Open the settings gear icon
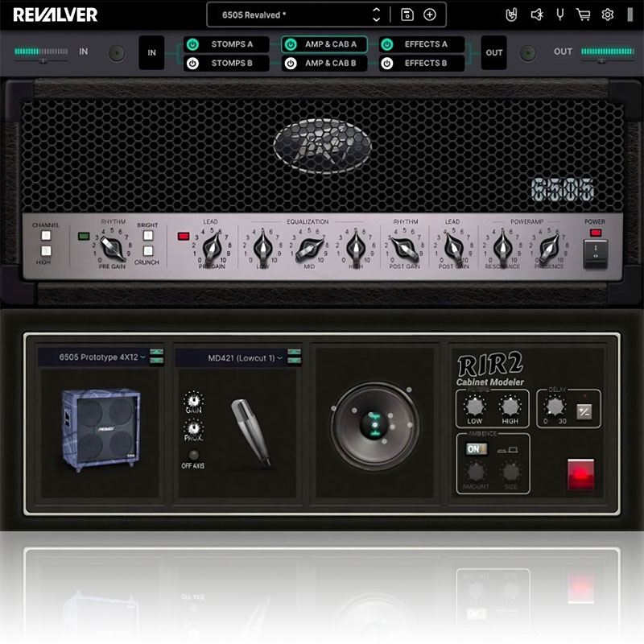 pos(608,14)
